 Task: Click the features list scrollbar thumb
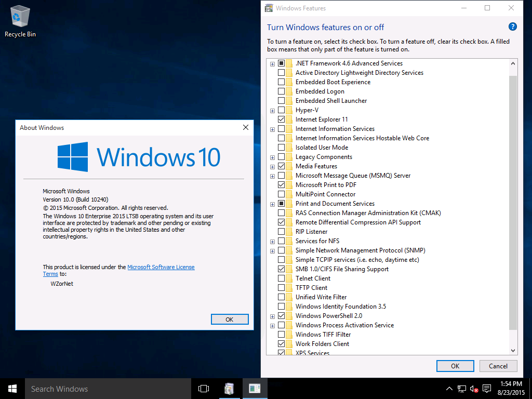513,203
